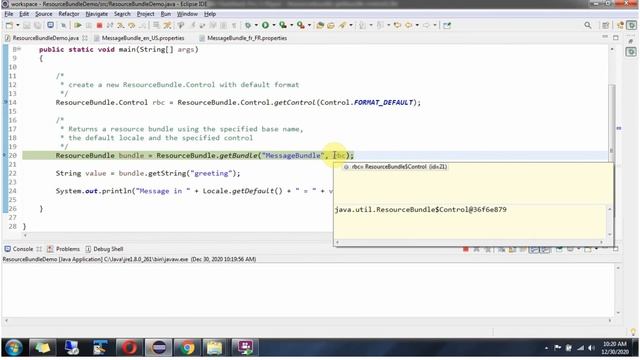Click the green Run launch icon
This screenshot has width=640, height=360.
coord(265,25)
